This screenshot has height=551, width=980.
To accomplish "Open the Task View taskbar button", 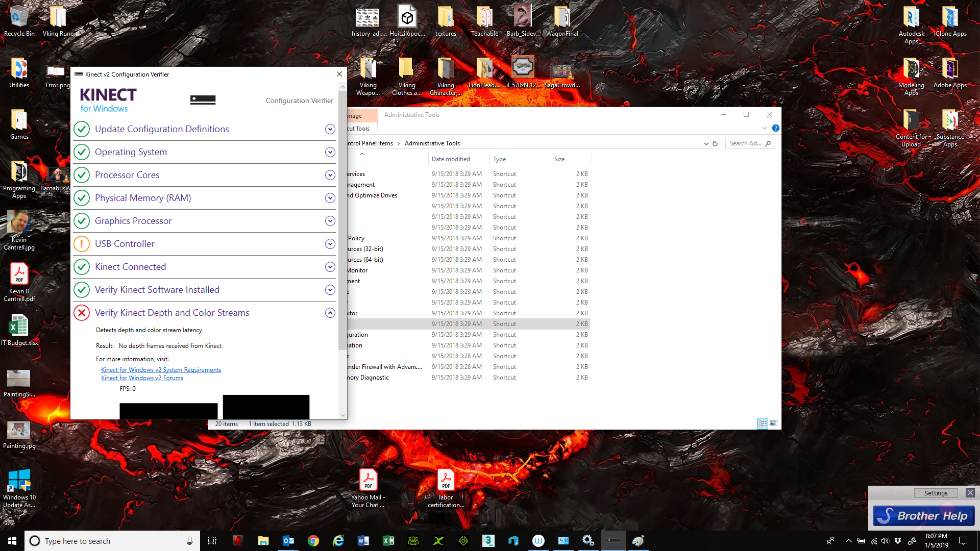I will (x=212, y=541).
